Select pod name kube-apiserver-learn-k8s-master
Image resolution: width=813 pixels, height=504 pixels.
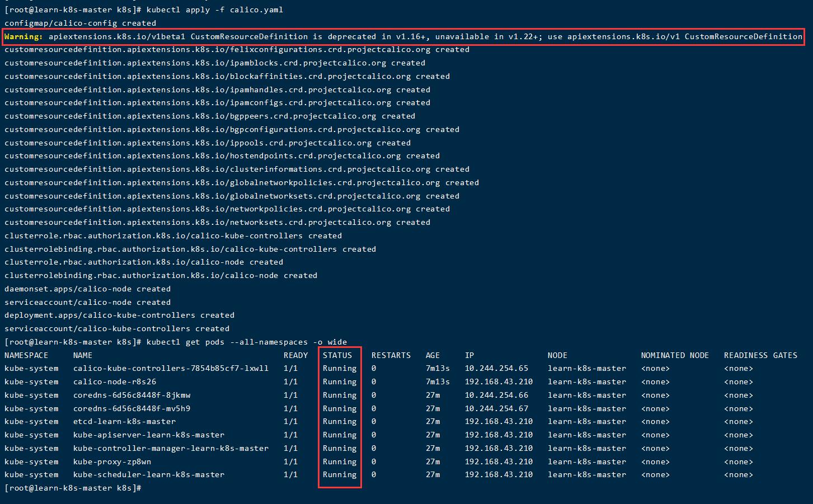149,435
